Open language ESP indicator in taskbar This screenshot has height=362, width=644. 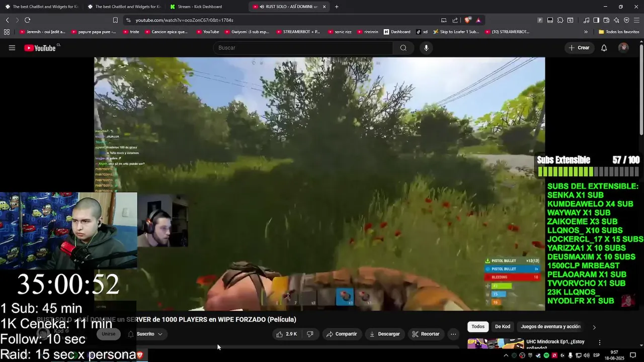pos(596,355)
